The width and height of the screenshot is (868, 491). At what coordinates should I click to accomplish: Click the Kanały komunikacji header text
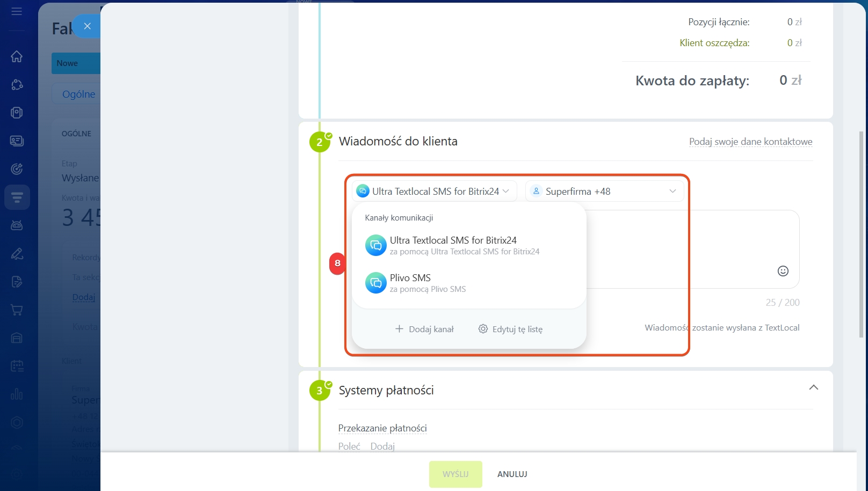click(x=399, y=218)
